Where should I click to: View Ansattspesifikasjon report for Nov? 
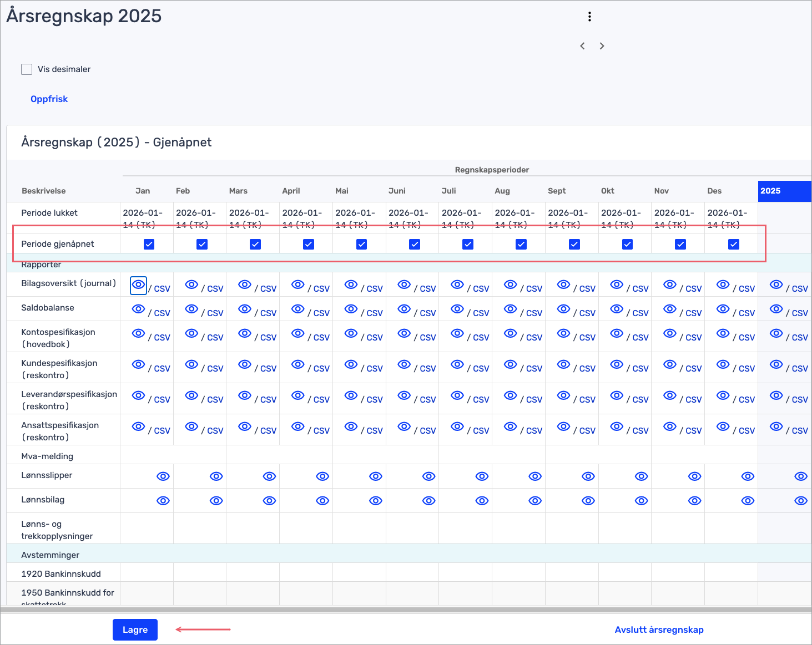coord(669,426)
